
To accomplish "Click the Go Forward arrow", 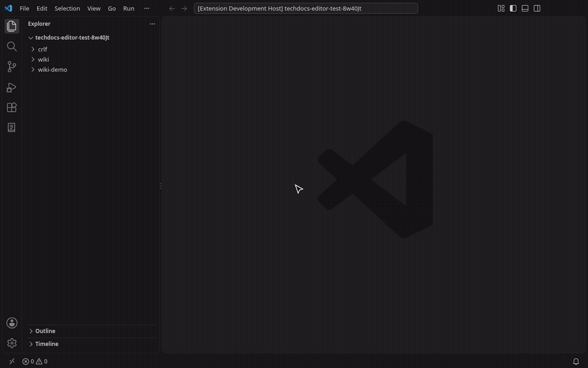I will [184, 8].
